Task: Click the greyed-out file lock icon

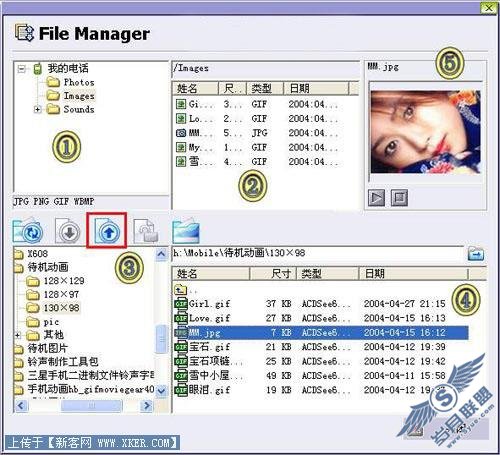Action: coord(146,231)
